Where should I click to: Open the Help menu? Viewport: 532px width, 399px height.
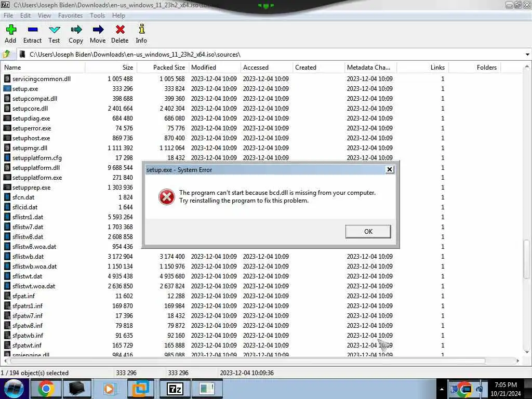click(x=118, y=15)
